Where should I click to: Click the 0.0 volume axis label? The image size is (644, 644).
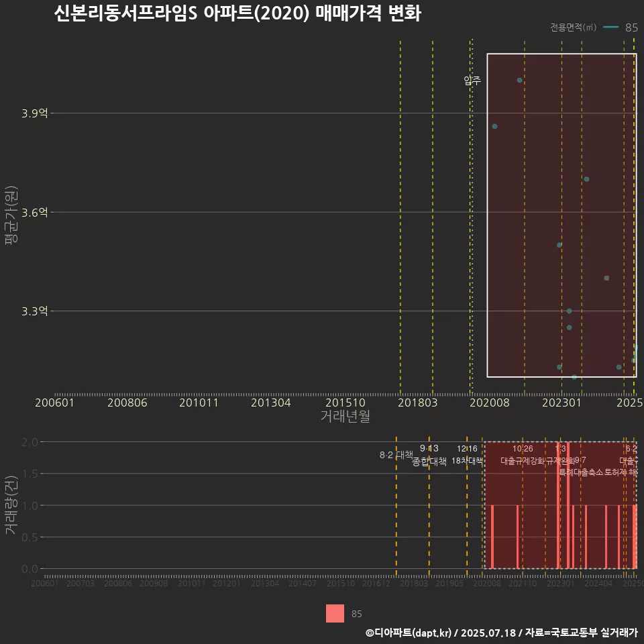tap(30, 569)
